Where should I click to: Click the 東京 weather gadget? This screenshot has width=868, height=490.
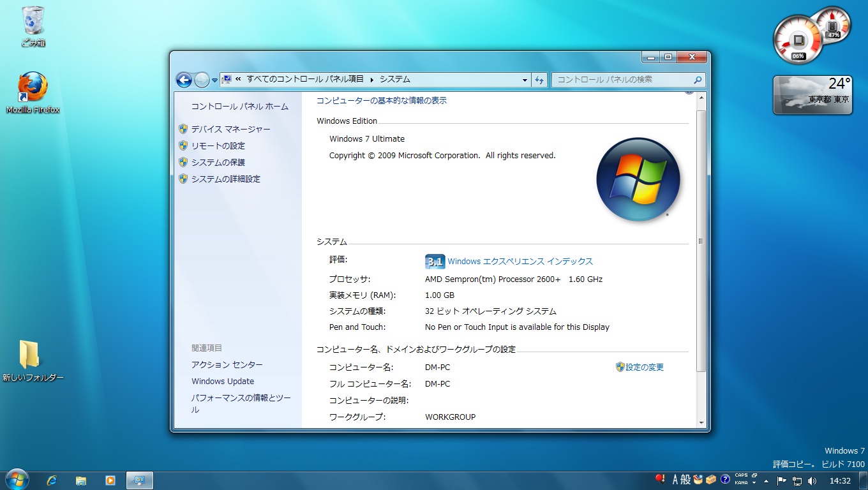tap(813, 95)
